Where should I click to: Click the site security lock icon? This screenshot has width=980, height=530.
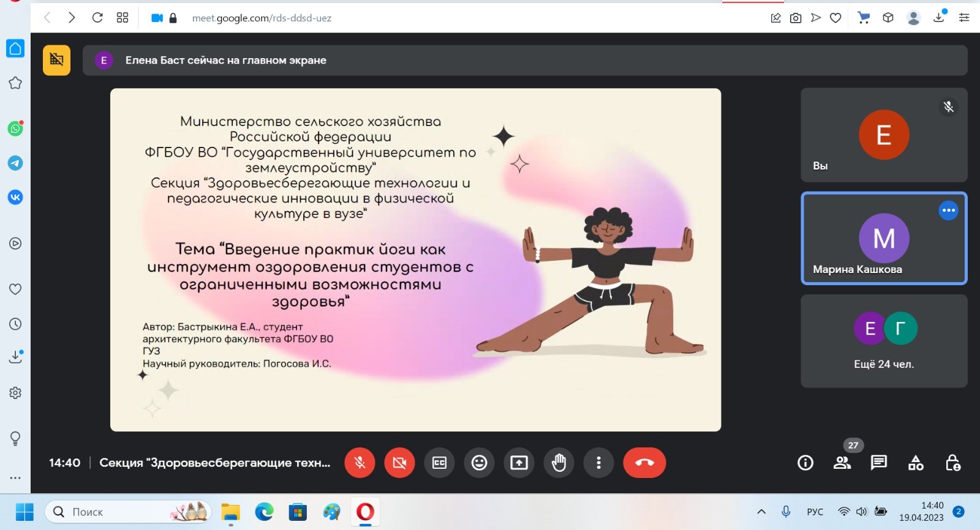tap(173, 18)
